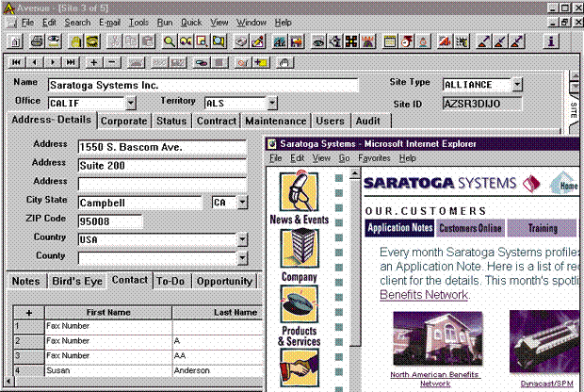Click the red stopwatch timer icon
The width and height of the screenshot is (584, 392).
point(406,41)
